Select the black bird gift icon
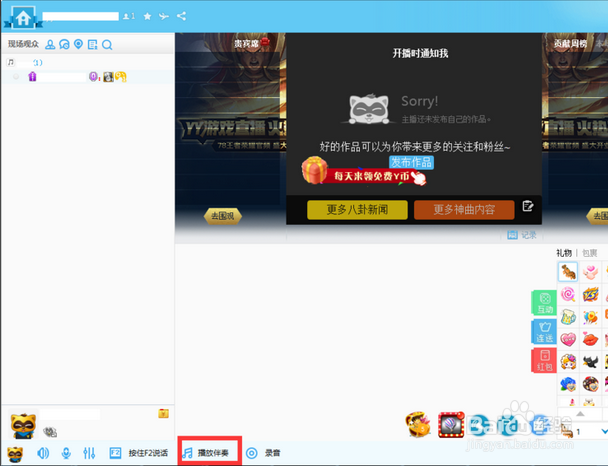 (x=591, y=362)
